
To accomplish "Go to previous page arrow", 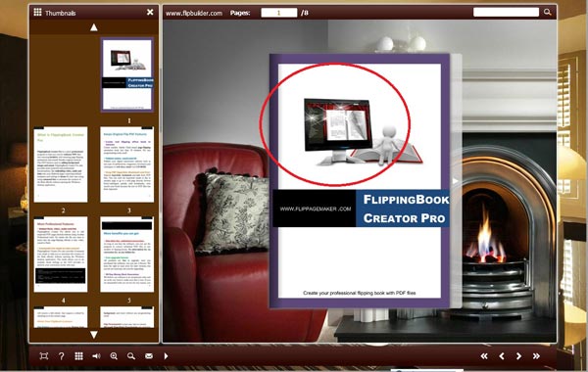I will coord(502,356).
